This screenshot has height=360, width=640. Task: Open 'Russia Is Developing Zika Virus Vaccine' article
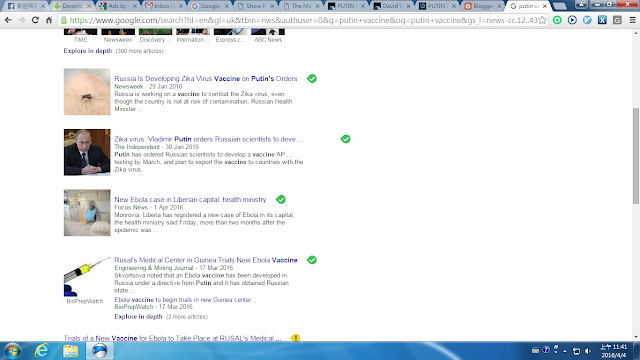pyautogui.click(x=206, y=78)
